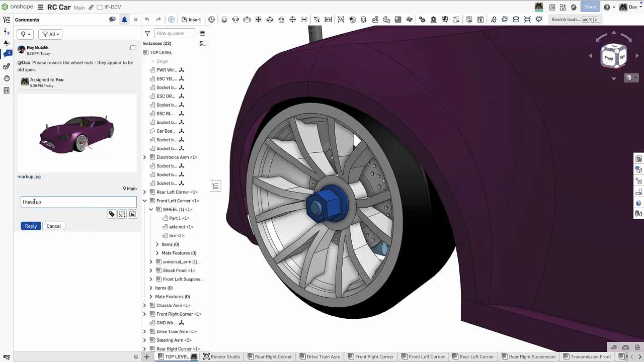Collapse the WHEEL (1) tree node
The width and height of the screenshot is (644, 362).
(x=151, y=210)
